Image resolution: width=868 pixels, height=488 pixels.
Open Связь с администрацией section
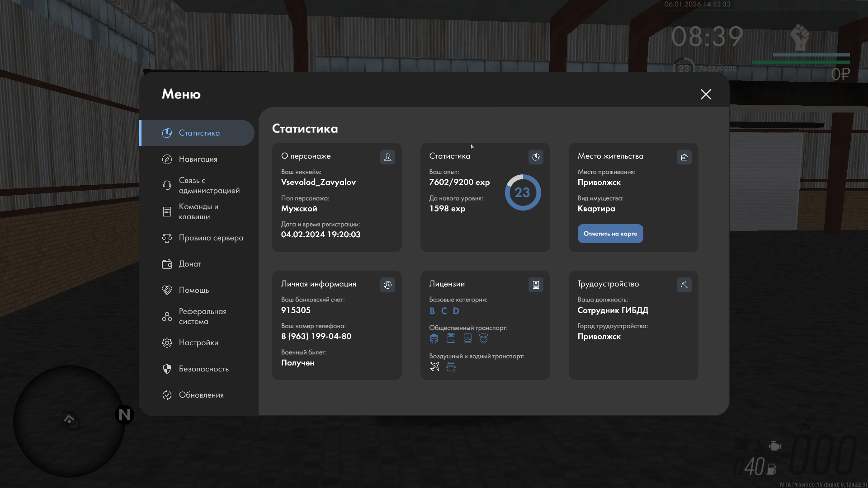point(208,185)
